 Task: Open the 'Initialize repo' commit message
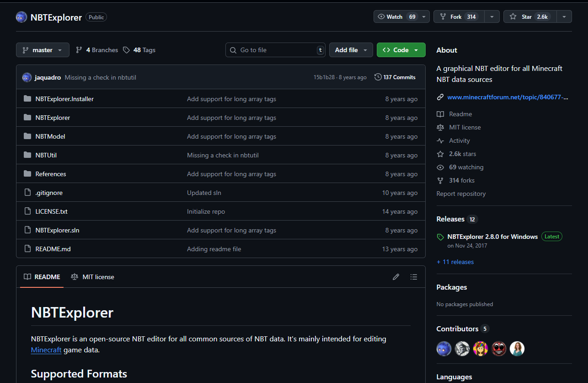click(206, 211)
